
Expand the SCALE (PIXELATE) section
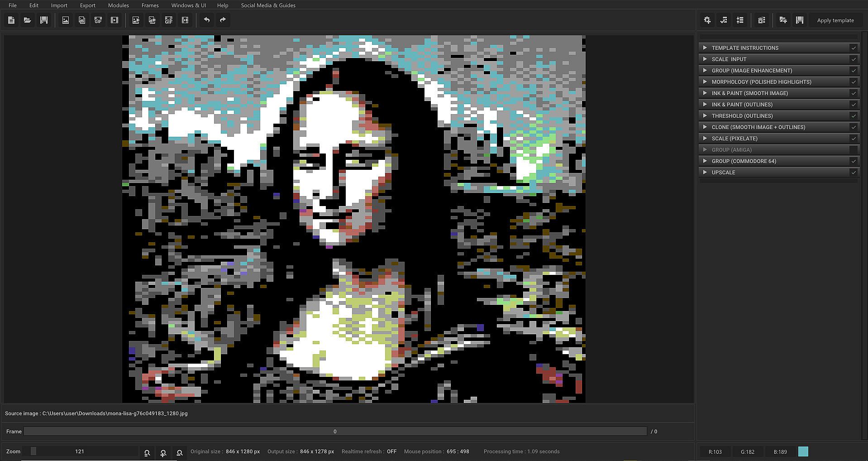pos(705,139)
